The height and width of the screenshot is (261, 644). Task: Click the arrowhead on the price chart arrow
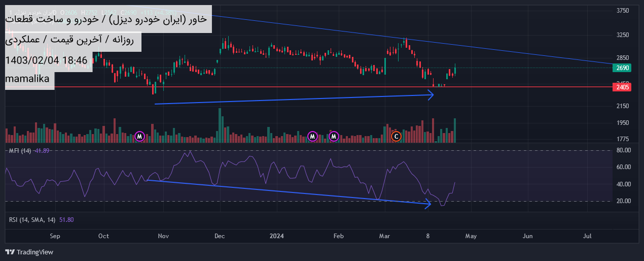click(431, 94)
